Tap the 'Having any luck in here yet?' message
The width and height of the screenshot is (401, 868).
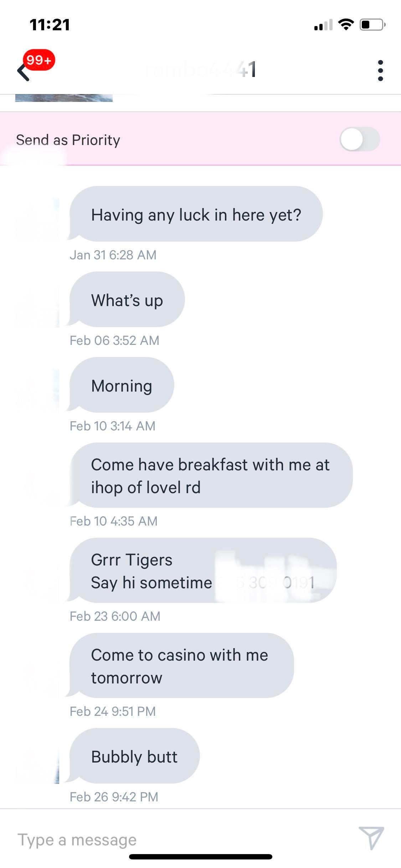196,215
